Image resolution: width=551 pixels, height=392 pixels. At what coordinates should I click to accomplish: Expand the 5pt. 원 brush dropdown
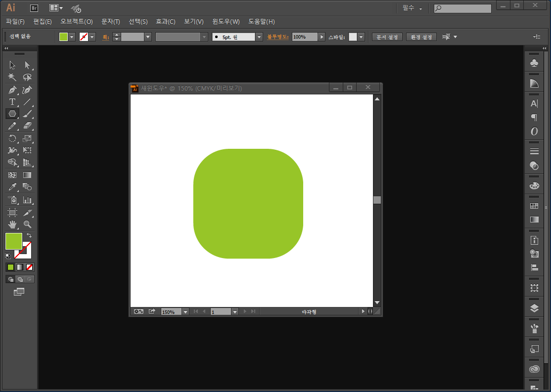tap(259, 37)
